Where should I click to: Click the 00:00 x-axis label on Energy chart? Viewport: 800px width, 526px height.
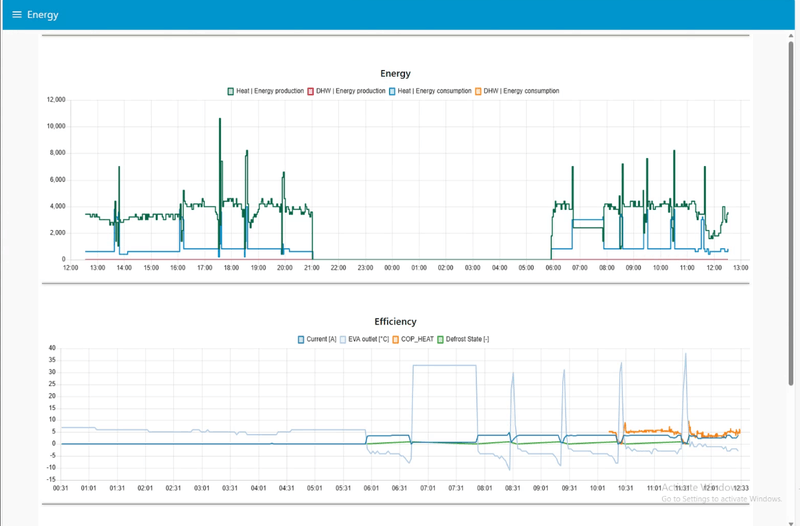[x=392, y=268]
